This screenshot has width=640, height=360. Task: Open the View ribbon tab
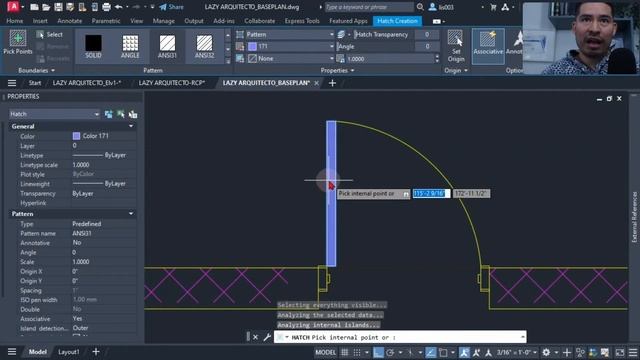[136, 21]
